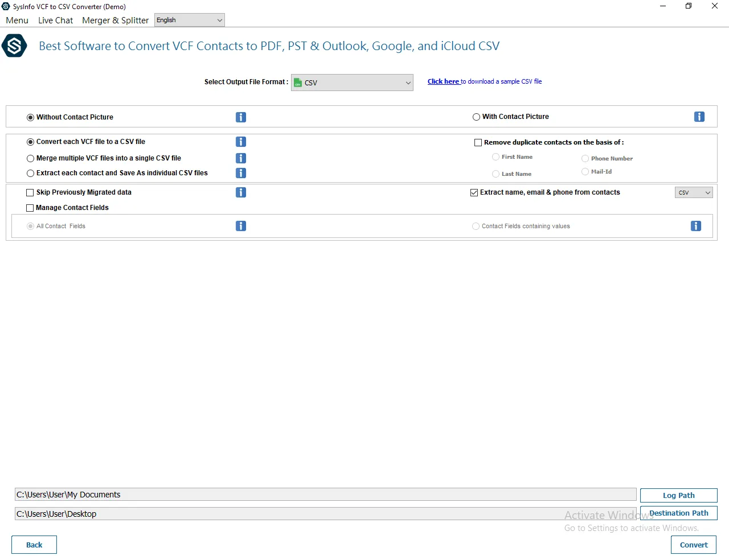Click here link to download sample CSV
The image size is (729, 560).
(x=444, y=81)
